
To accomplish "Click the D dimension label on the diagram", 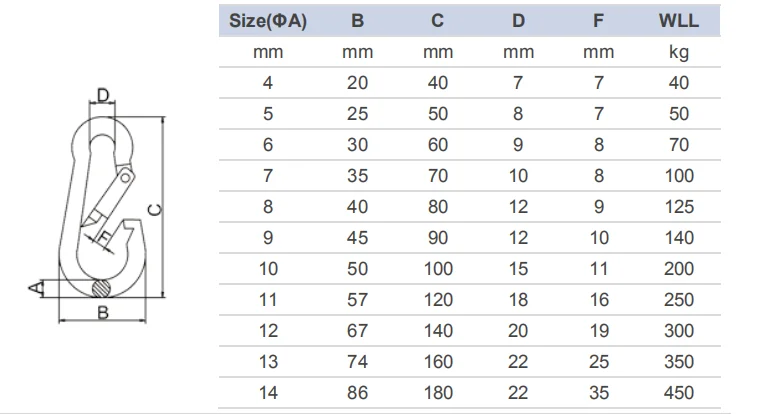I will pyautogui.click(x=103, y=95).
